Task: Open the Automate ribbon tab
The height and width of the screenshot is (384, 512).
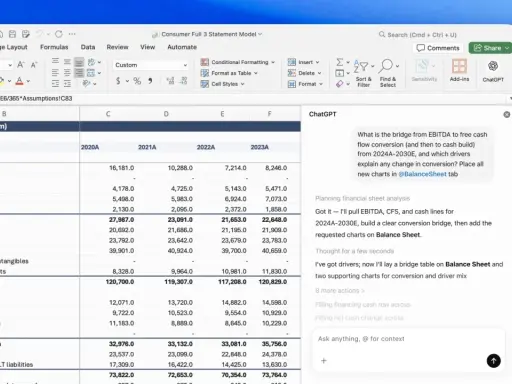Action: point(182,47)
